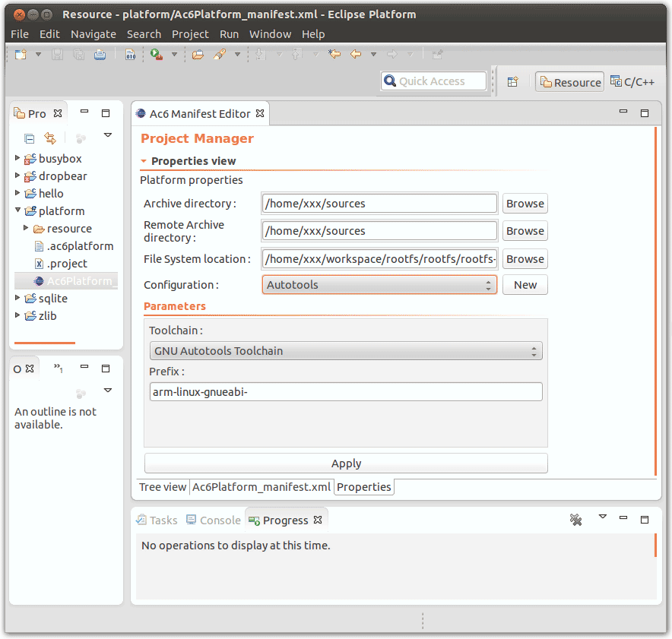672x639 pixels.
Task: Maximize the Project Explorer panel
Action: point(106,113)
